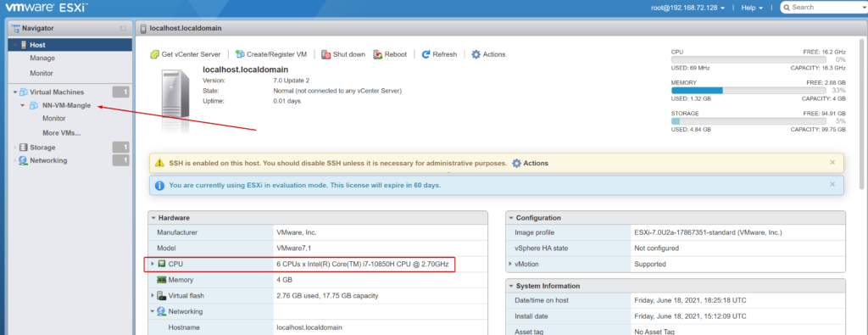Click the Get vCenter Server button label
The height and width of the screenshot is (335, 868).
(x=191, y=54)
